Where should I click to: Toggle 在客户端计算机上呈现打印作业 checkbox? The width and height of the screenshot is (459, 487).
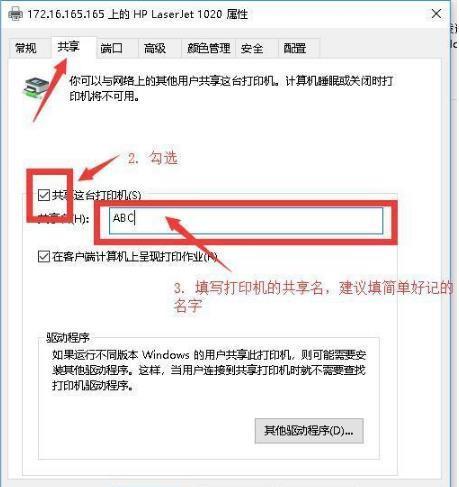[44, 256]
